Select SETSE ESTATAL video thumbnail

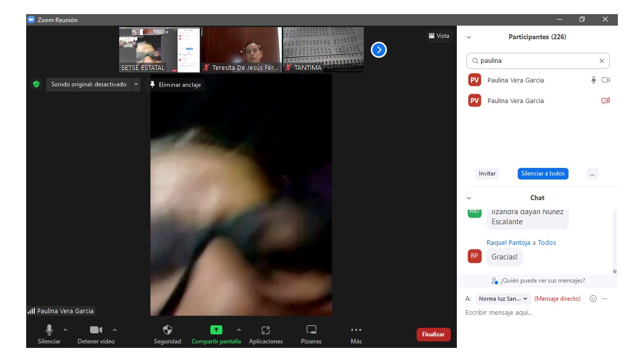click(x=159, y=50)
